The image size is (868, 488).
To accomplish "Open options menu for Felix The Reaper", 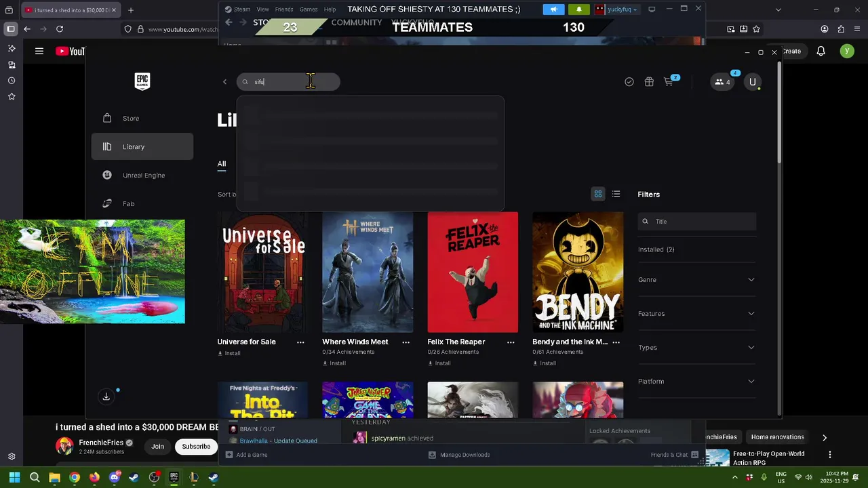I will click(511, 342).
